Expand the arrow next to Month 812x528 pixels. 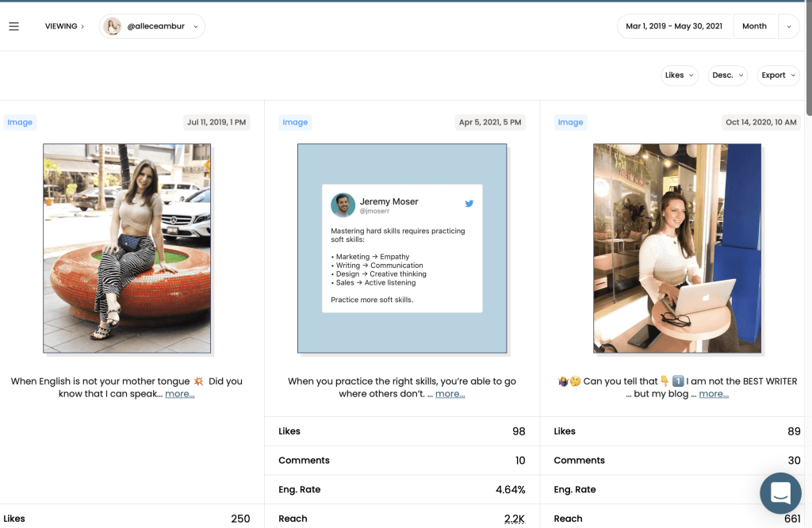click(x=788, y=26)
